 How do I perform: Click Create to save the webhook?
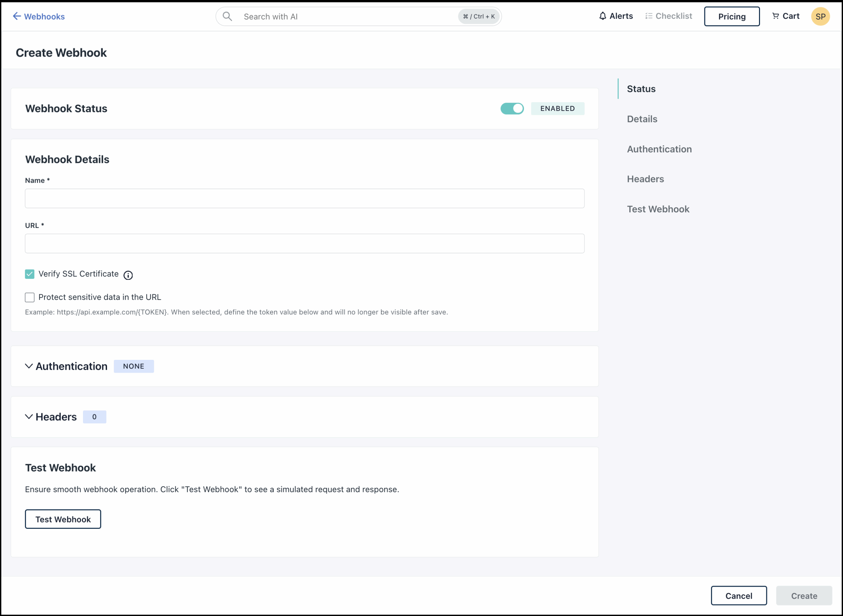tap(803, 596)
